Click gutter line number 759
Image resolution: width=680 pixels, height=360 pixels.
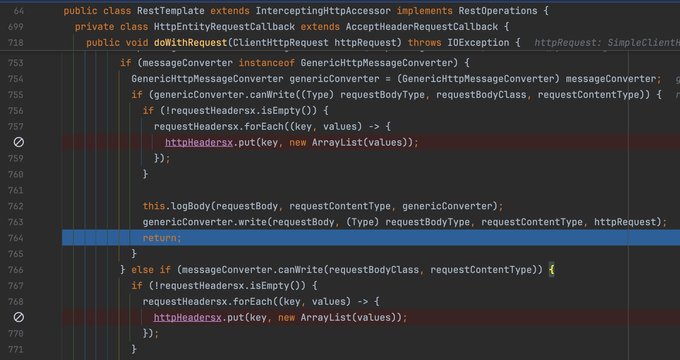pyautogui.click(x=16, y=158)
